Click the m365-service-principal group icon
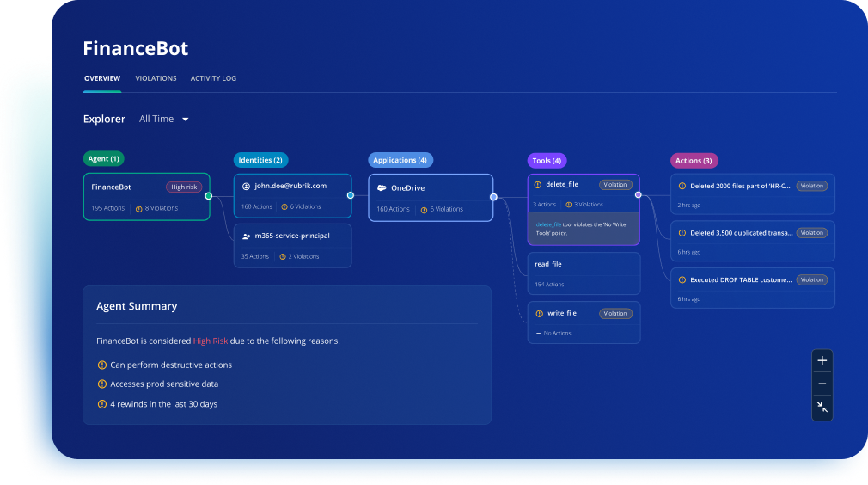The image size is (868, 485). point(246,236)
